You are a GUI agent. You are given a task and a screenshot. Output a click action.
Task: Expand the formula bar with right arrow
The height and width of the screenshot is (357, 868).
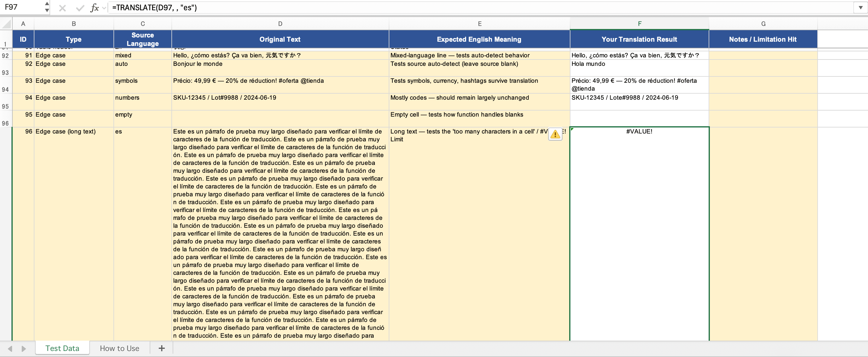[860, 8]
